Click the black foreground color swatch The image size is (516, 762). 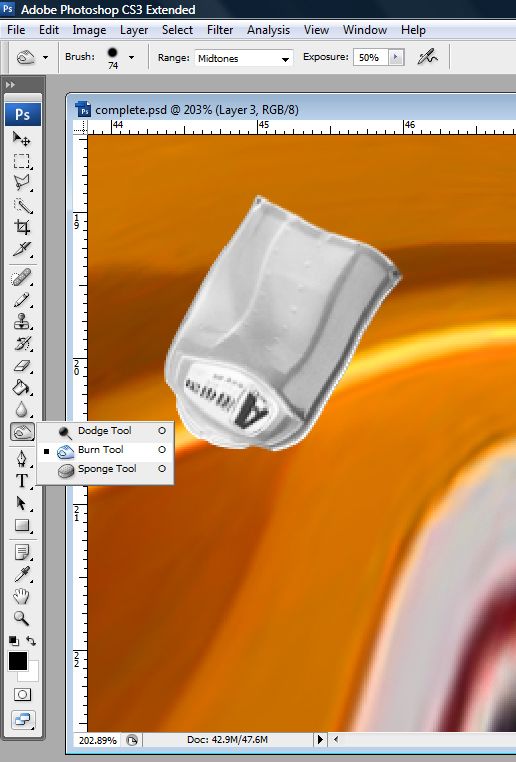point(18,661)
